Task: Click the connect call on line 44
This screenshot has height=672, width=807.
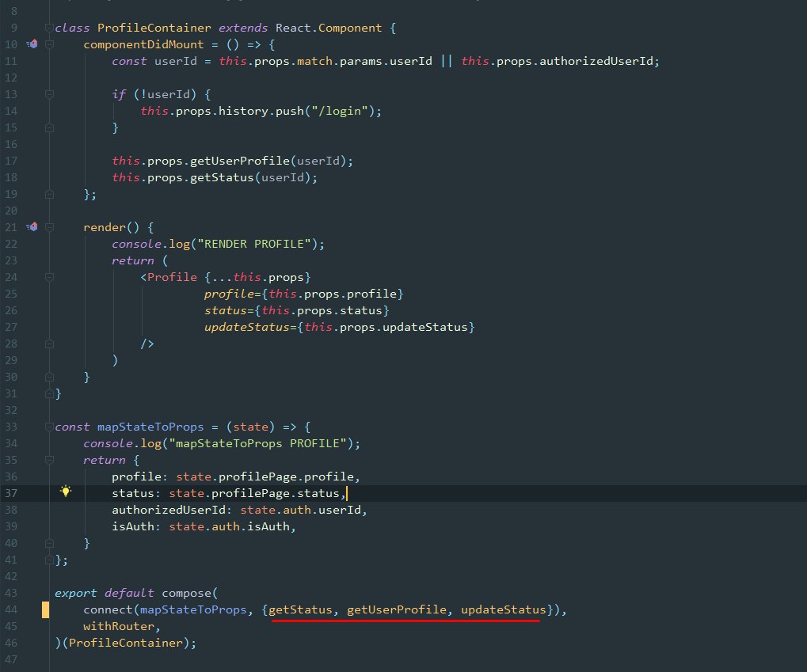Action: (108, 609)
